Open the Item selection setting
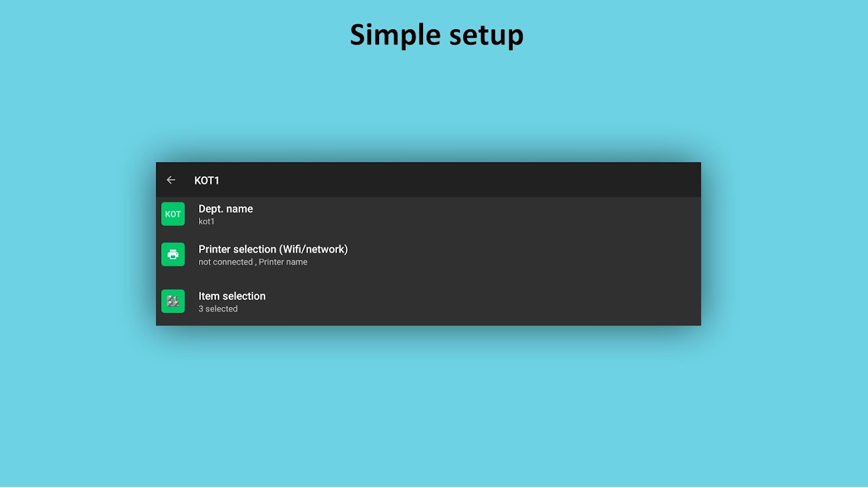Screen dimensions: 868x488 click(429, 301)
